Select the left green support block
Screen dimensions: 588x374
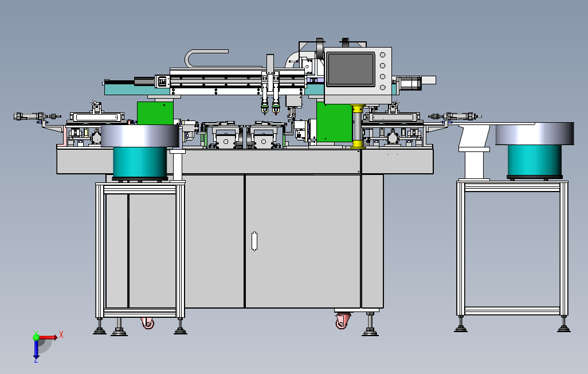click(155, 113)
